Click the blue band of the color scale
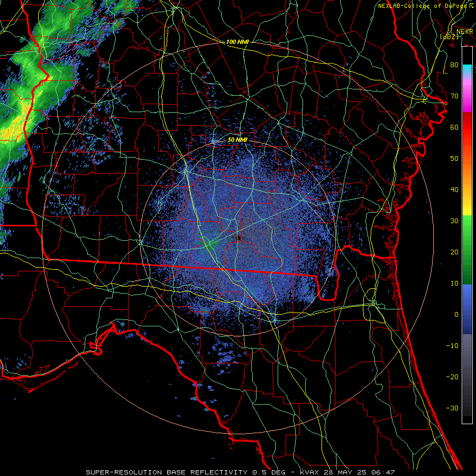 (x=467, y=309)
